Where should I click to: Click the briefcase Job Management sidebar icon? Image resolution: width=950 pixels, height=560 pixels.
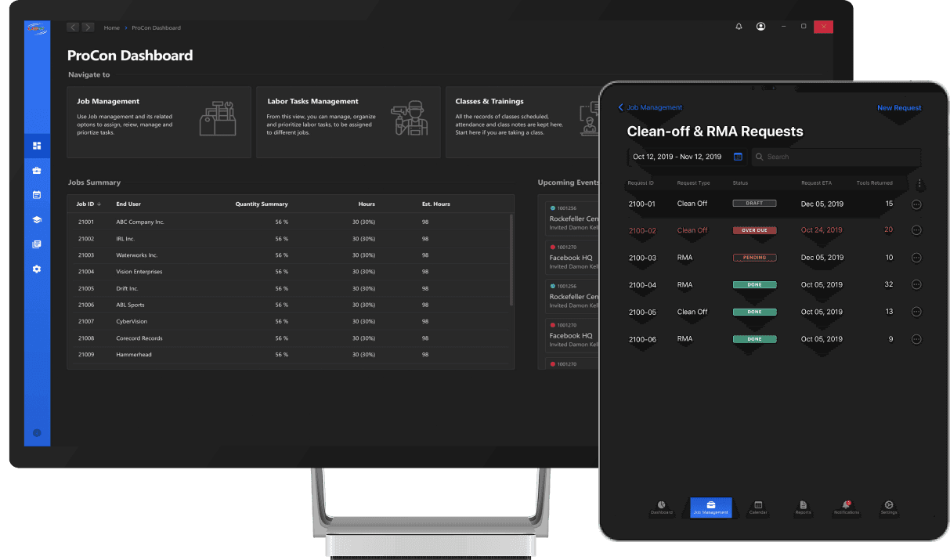point(37,171)
